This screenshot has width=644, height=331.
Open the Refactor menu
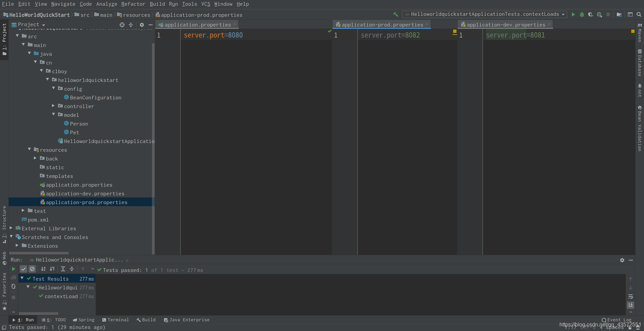[133, 4]
